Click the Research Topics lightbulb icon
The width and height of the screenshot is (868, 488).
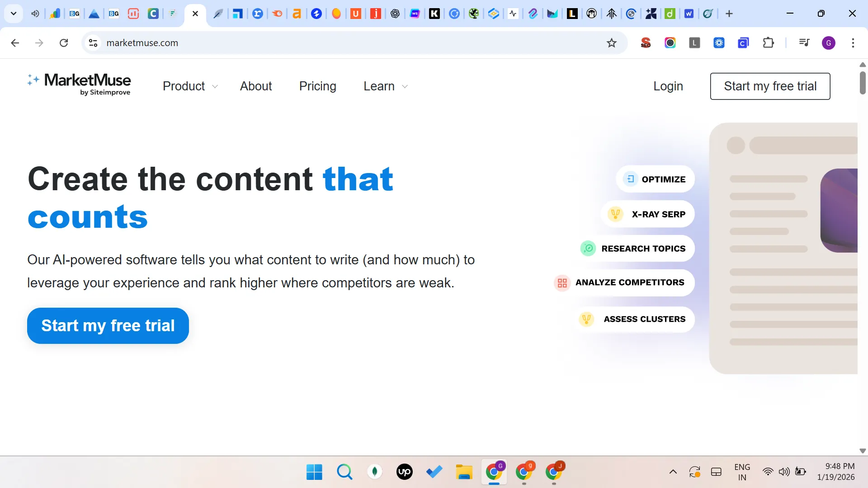click(588, 248)
